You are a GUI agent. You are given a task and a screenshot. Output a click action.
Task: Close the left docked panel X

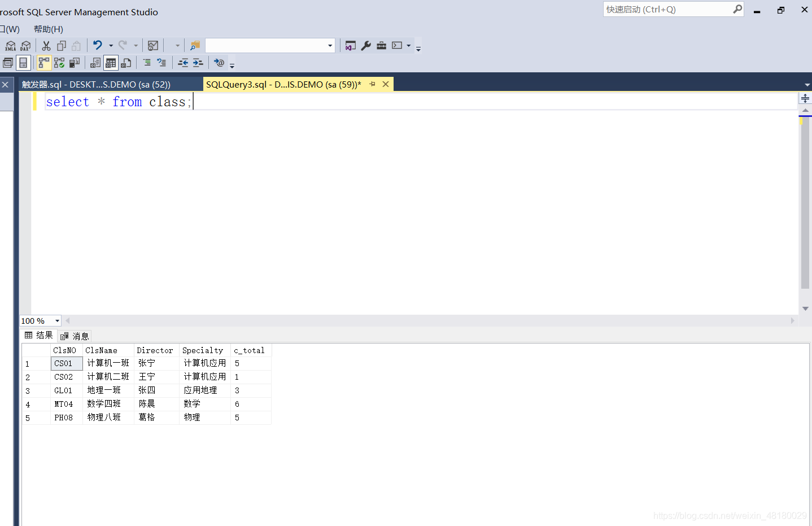(5, 85)
